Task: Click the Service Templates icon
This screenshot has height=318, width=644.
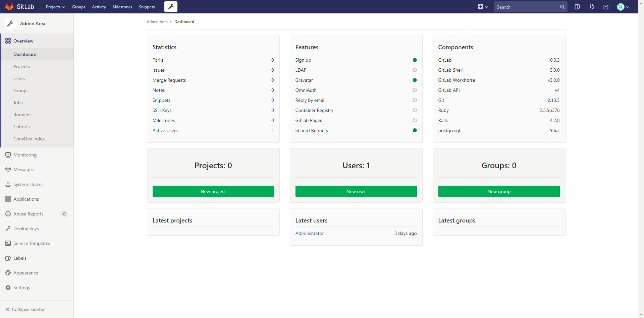Action: 8,243
